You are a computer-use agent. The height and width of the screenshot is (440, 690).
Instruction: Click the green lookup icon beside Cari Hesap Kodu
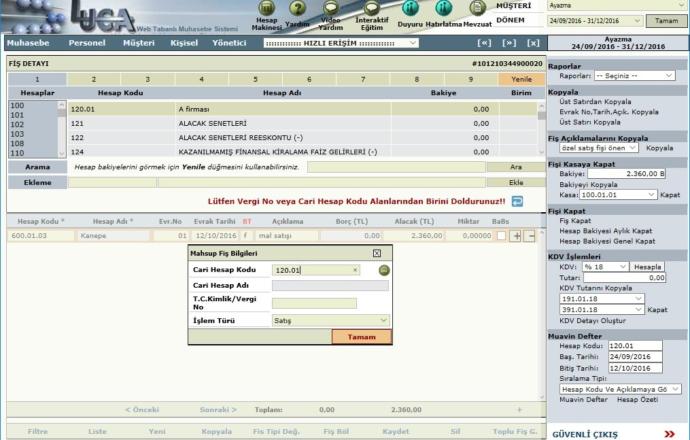[x=384, y=270]
